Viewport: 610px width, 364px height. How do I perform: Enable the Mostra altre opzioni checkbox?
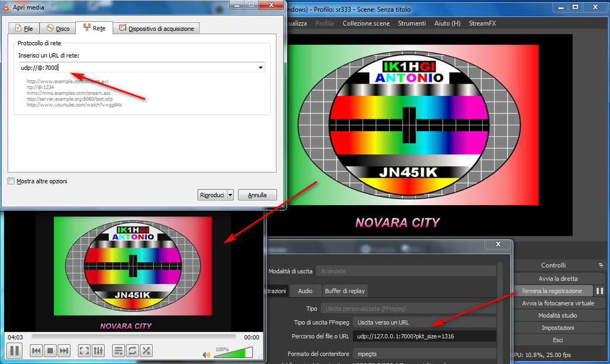coord(11,181)
